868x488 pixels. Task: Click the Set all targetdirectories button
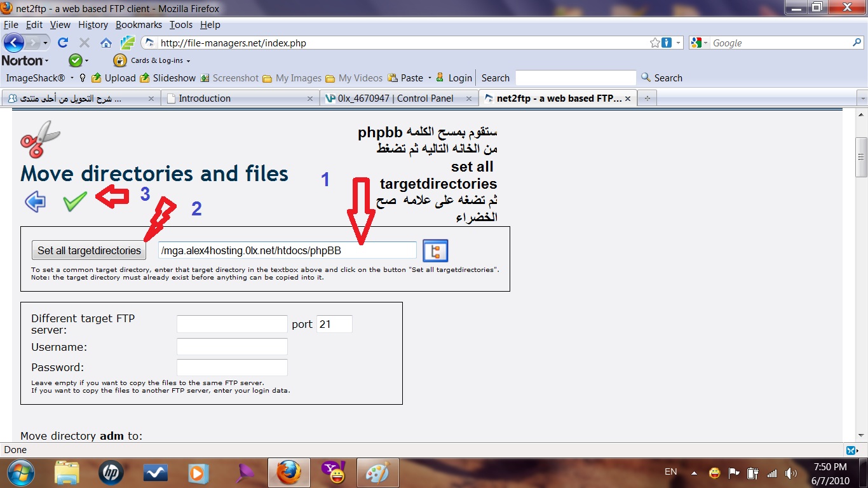click(x=89, y=250)
